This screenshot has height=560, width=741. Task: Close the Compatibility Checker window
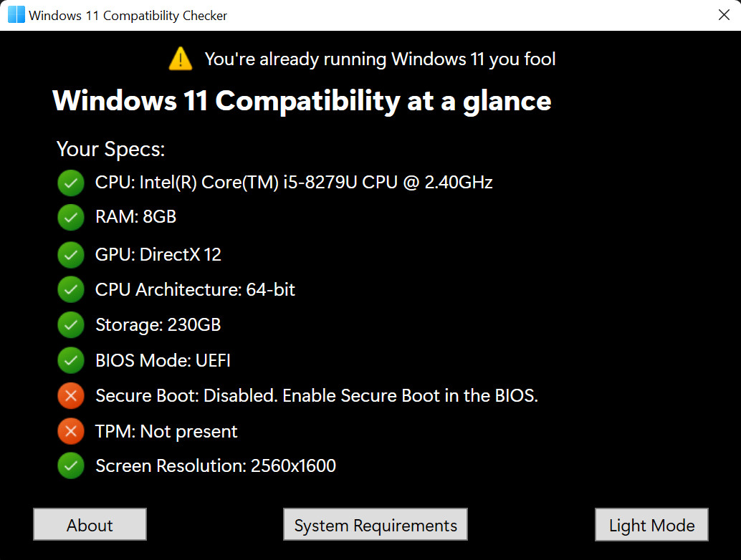[724, 15]
